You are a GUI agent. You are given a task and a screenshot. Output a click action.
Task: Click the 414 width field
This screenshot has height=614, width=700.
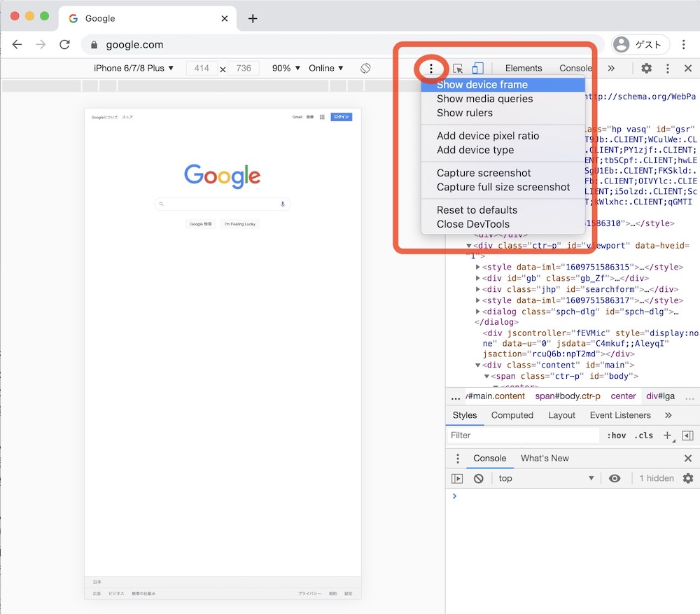202,69
